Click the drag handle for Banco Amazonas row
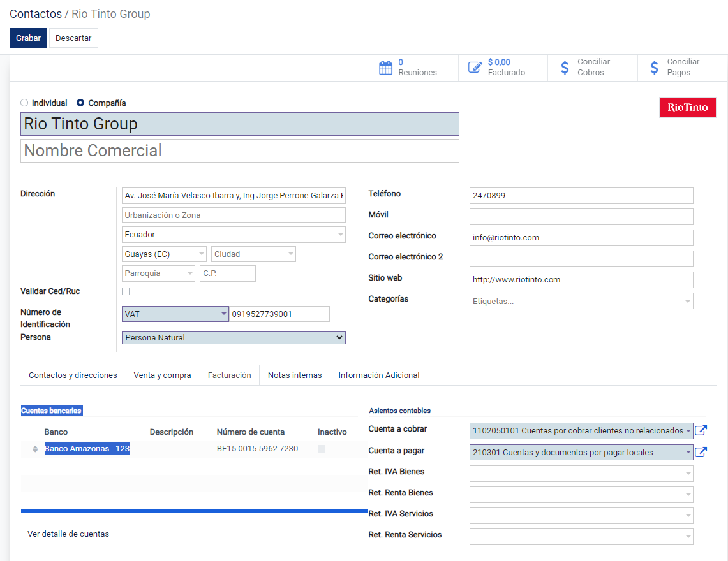Screen dimensions: 728x561 35,449
